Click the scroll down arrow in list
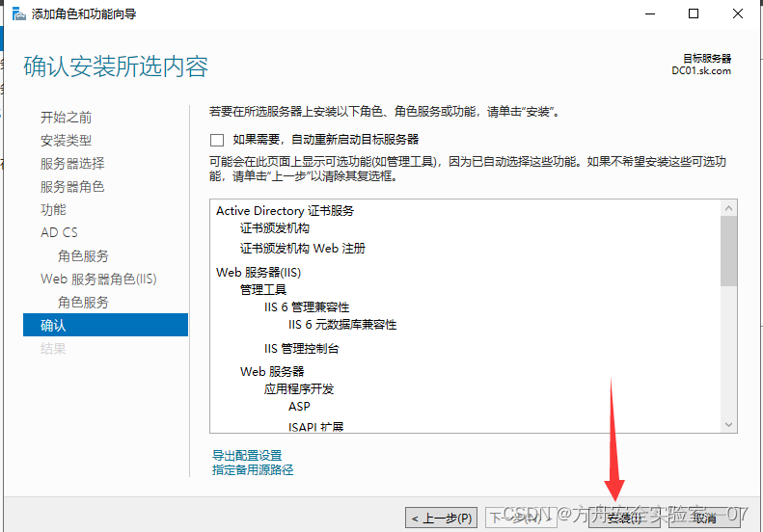Screen dimensions: 763x532 tap(728, 424)
